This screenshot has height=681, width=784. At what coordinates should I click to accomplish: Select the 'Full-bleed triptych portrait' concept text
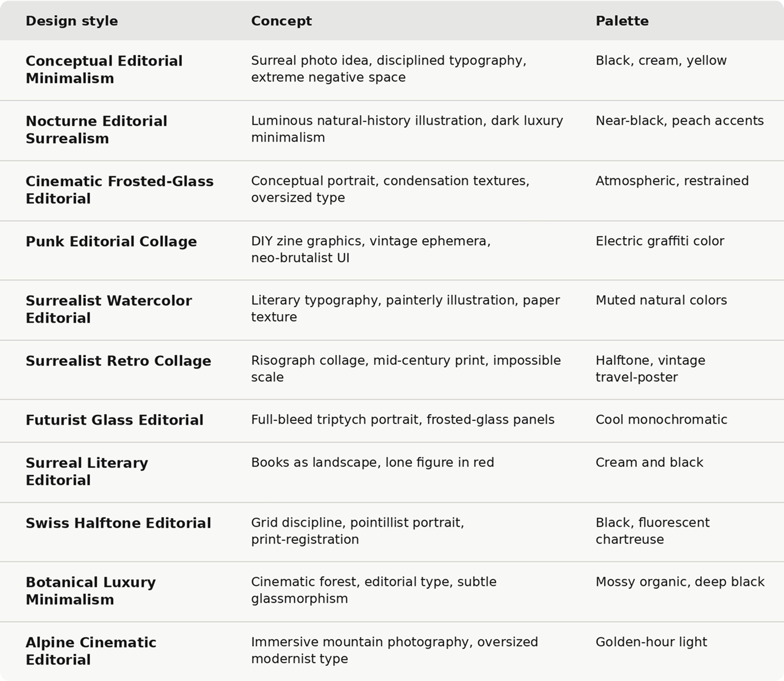[x=336, y=419]
